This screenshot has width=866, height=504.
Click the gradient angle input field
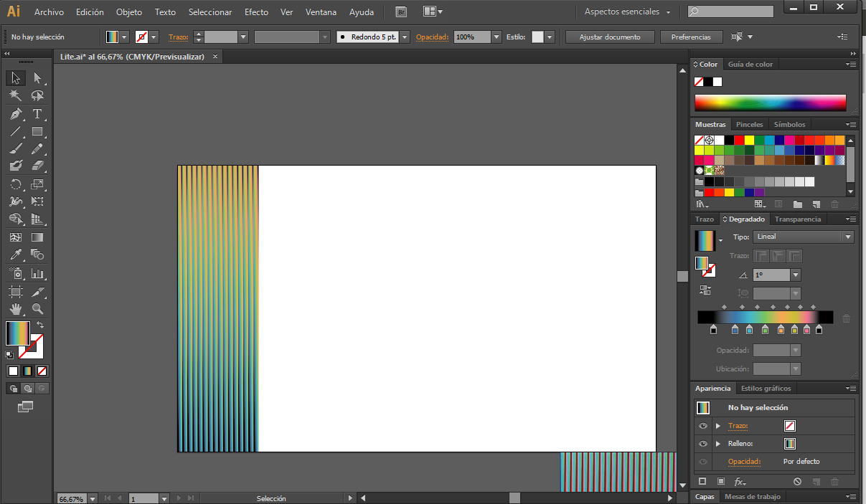click(x=771, y=275)
